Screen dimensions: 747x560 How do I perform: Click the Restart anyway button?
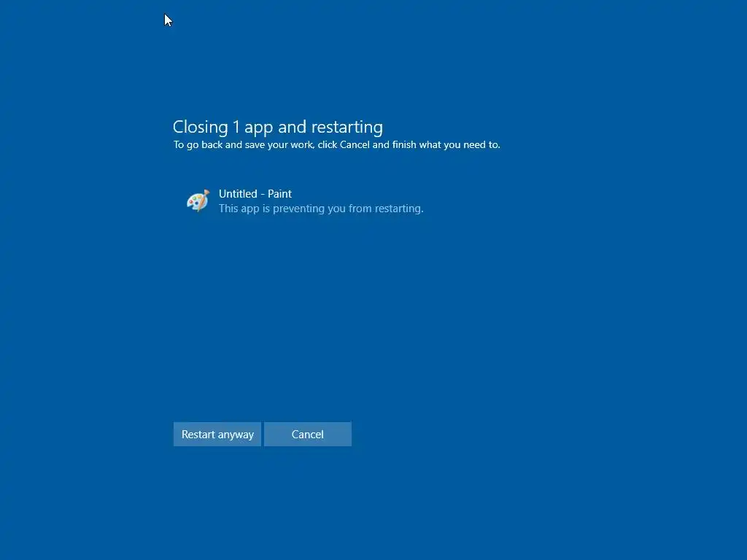pos(217,435)
